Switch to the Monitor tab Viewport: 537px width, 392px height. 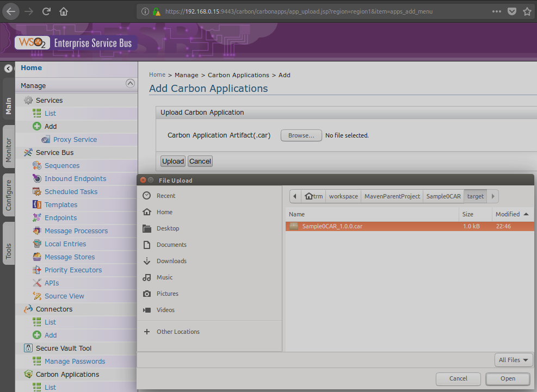point(8,150)
